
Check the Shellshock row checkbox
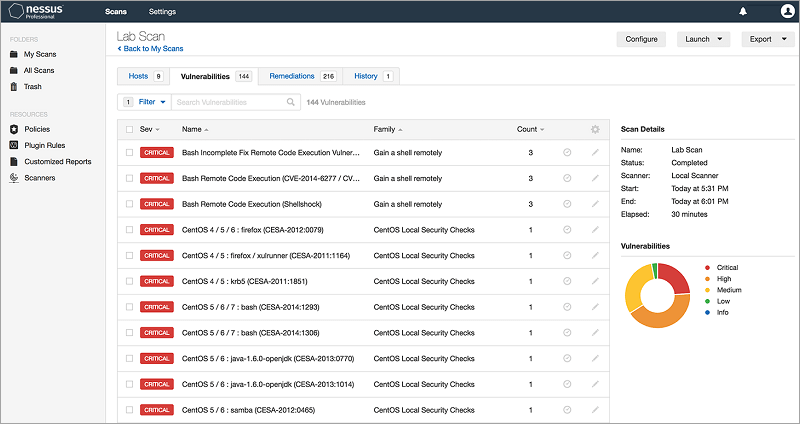coord(130,204)
